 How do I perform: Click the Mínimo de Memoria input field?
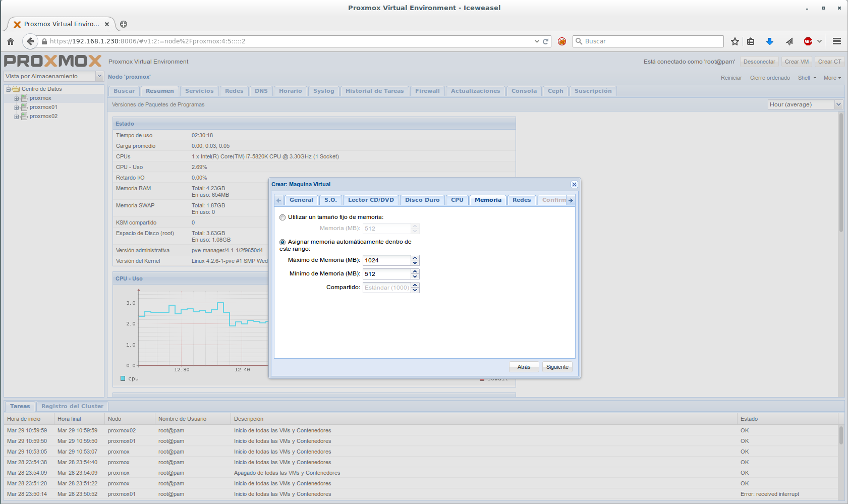[x=386, y=274]
